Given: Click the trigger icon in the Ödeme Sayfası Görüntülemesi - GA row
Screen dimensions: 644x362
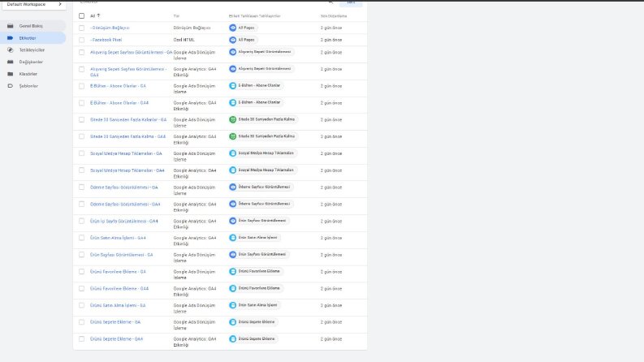Looking at the screenshot, I should pos(232,187).
